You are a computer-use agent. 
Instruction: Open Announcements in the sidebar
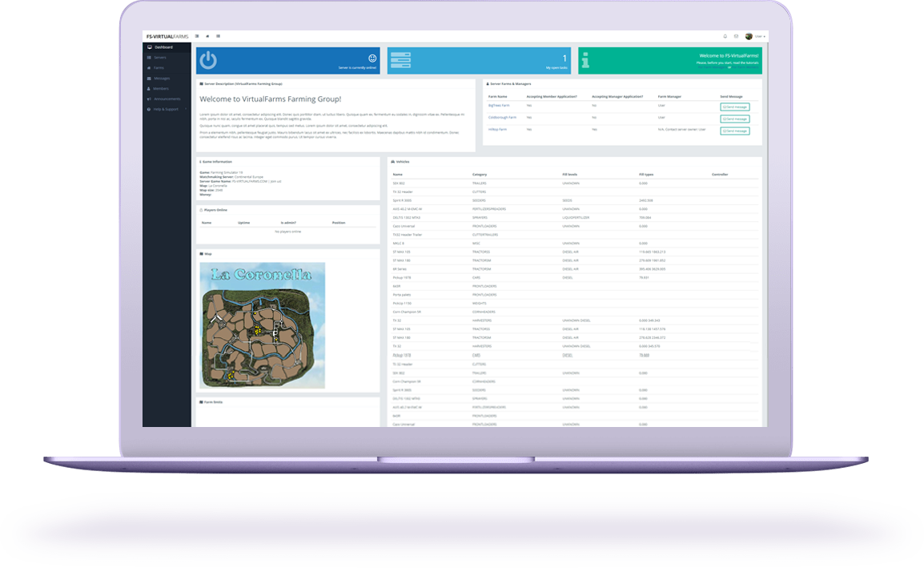[x=167, y=99]
